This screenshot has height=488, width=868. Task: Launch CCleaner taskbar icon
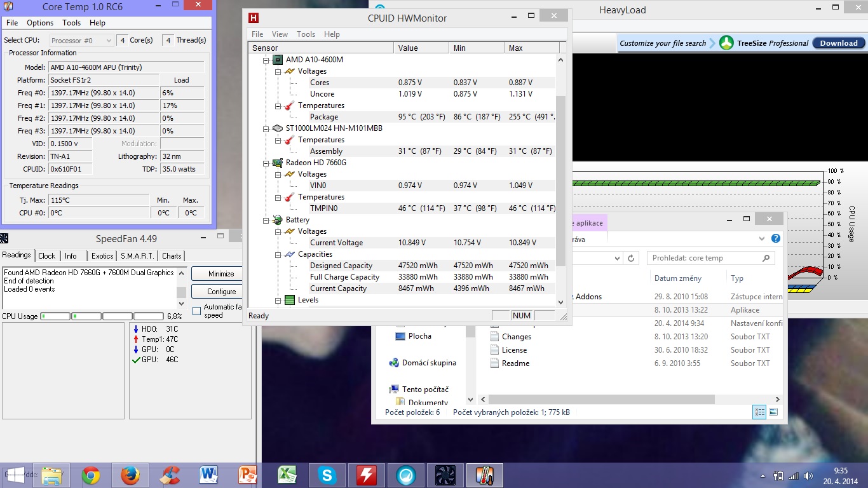pyautogui.click(x=168, y=475)
